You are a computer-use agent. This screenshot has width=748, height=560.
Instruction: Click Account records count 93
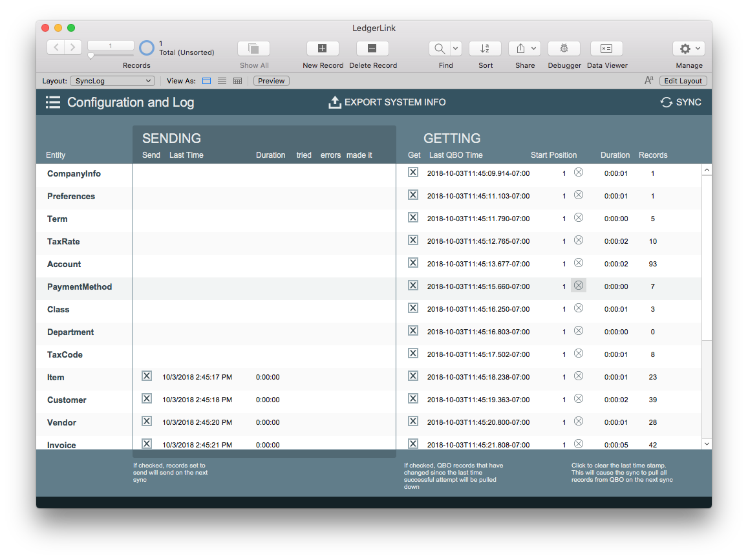[652, 264]
